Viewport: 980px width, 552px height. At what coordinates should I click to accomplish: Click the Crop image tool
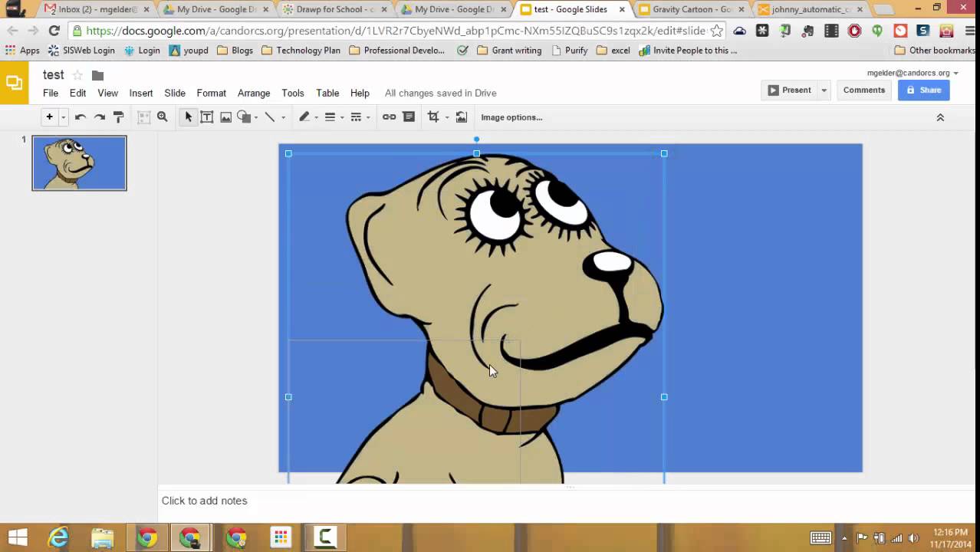click(x=433, y=117)
